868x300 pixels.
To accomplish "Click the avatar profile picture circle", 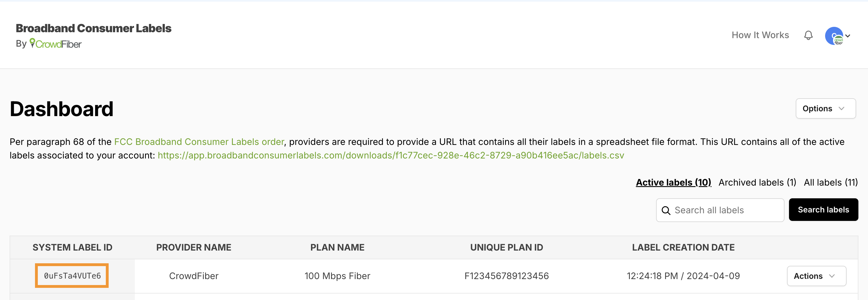I will (835, 35).
